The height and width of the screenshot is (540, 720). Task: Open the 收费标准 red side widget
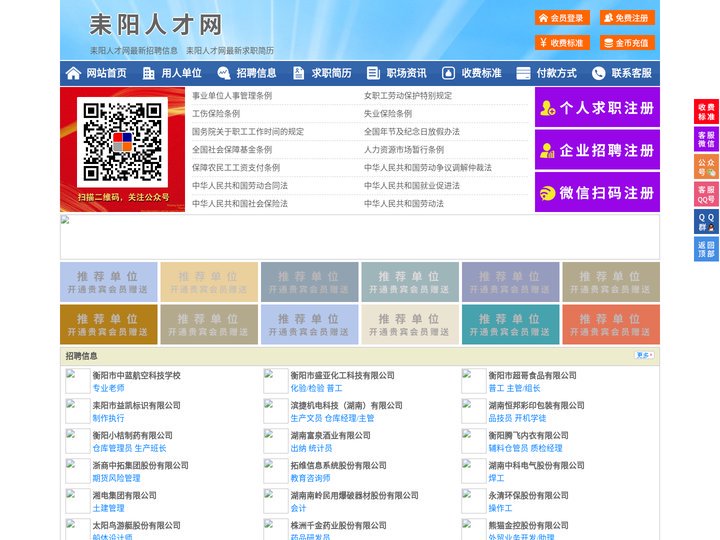pyautogui.click(x=706, y=112)
